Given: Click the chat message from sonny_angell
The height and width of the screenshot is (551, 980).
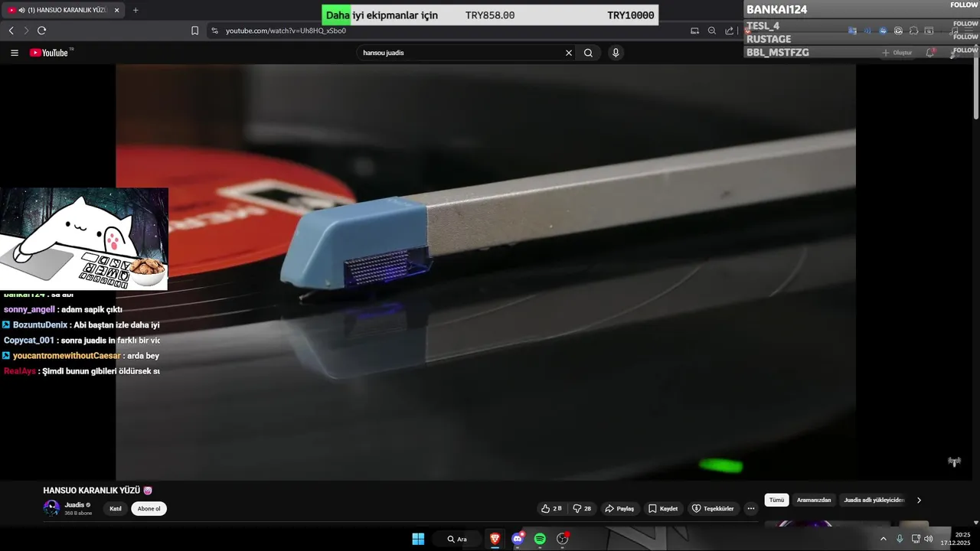Looking at the screenshot, I should [x=63, y=309].
